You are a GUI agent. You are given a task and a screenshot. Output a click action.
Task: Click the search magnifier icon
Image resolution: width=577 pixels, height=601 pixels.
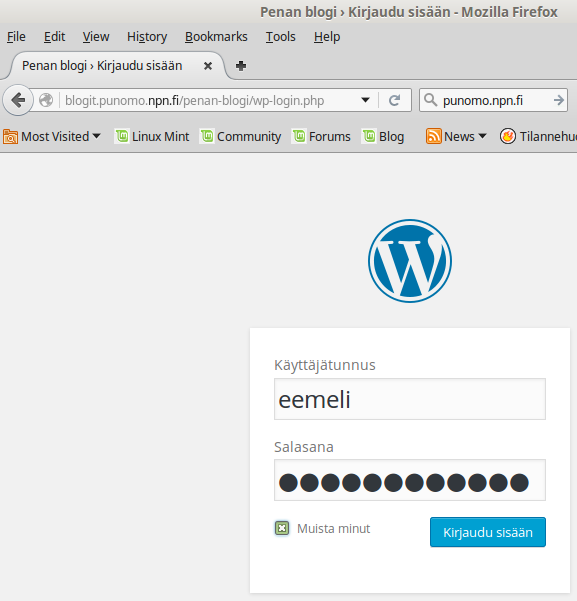(x=431, y=100)
